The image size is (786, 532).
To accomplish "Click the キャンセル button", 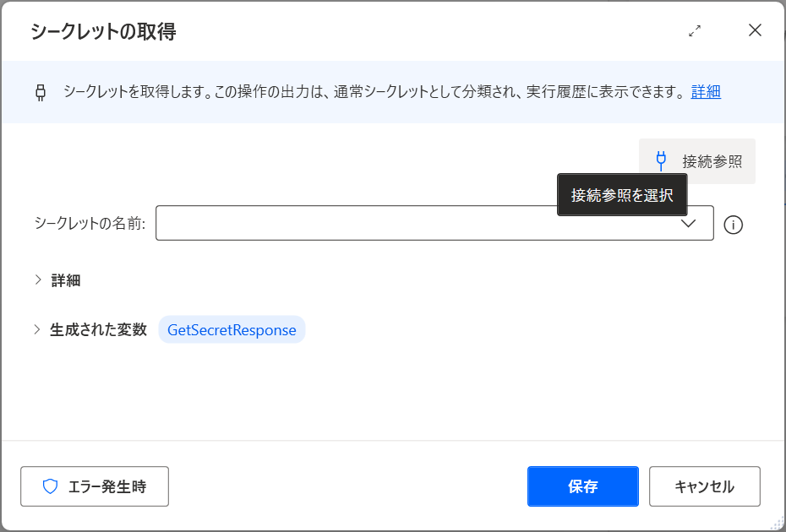I will tap(704, 486).
